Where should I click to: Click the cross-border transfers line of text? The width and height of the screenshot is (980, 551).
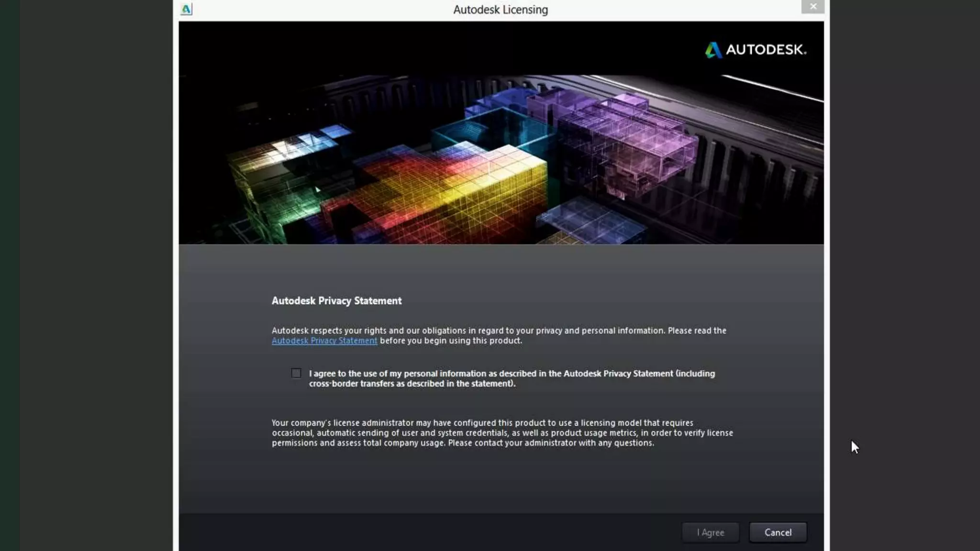click(412, 384)
